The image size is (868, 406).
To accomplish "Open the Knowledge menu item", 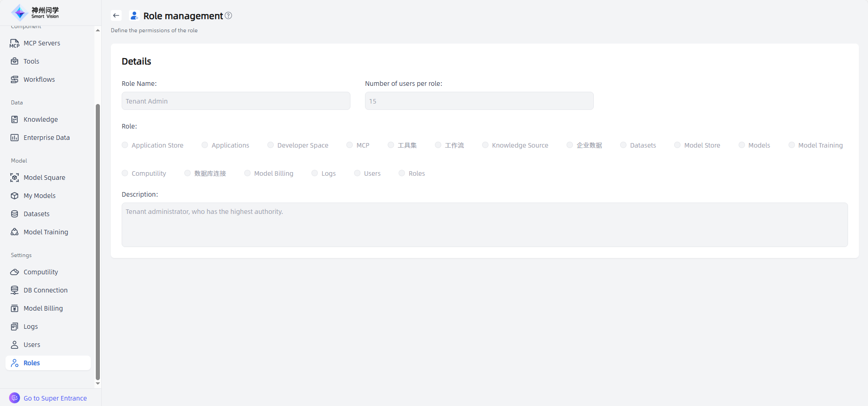I will (40, 119).
